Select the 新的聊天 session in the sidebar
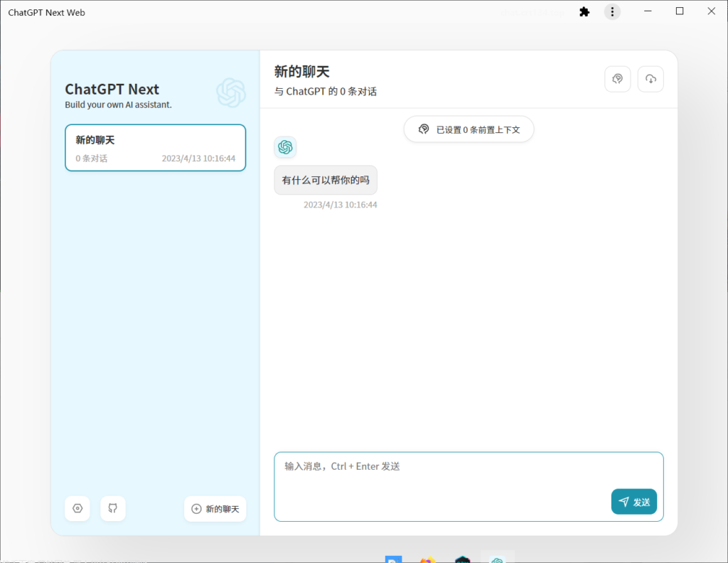Screen dimensions: 728x563 pos(155,147)
